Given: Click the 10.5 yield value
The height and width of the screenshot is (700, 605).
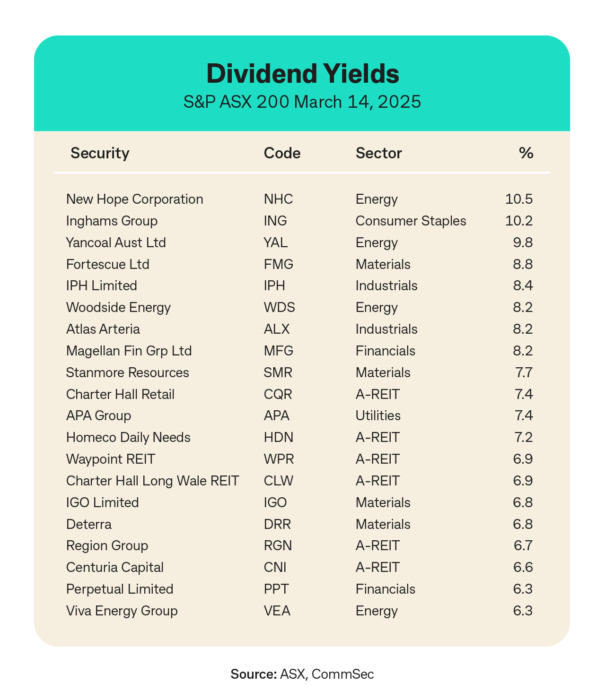Looking at the screenshot, I should [x=519, y=199].
